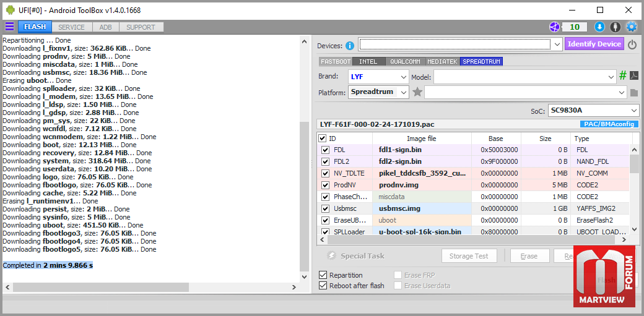Click the partition table vertical scrollbar
The image size is (644, 316).
pyautogui.click(x=635, y=164)
